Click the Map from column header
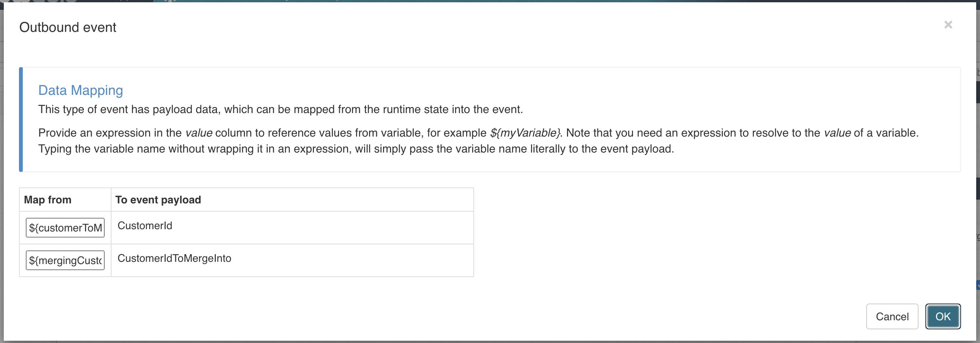The image size is (980, 343). point(47,200)
